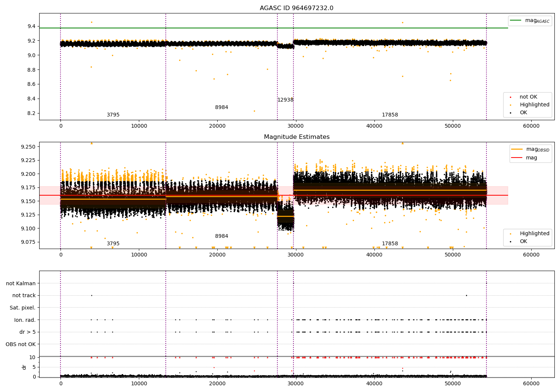Click the 9.0 y-axis tick label

tap(31, 55)
